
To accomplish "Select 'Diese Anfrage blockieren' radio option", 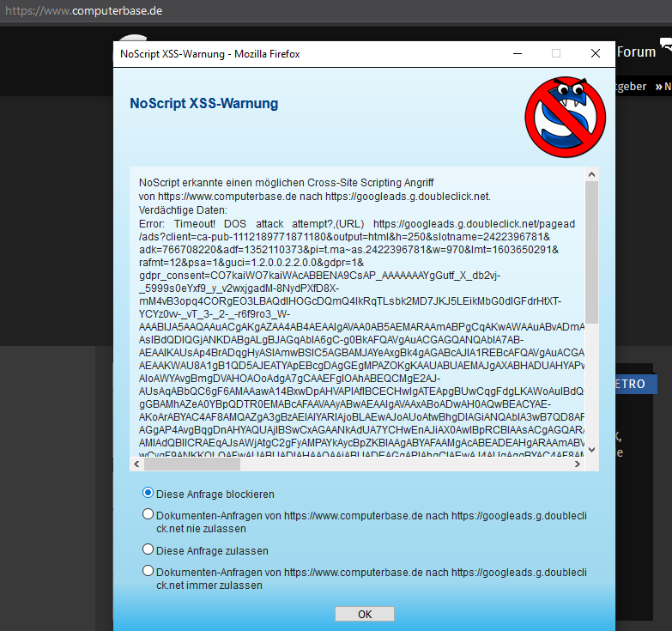I will 148,493.
